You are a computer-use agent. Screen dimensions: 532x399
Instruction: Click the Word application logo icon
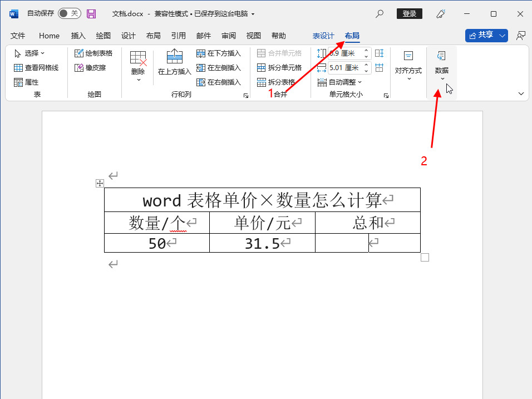click(x=13, y=14)
